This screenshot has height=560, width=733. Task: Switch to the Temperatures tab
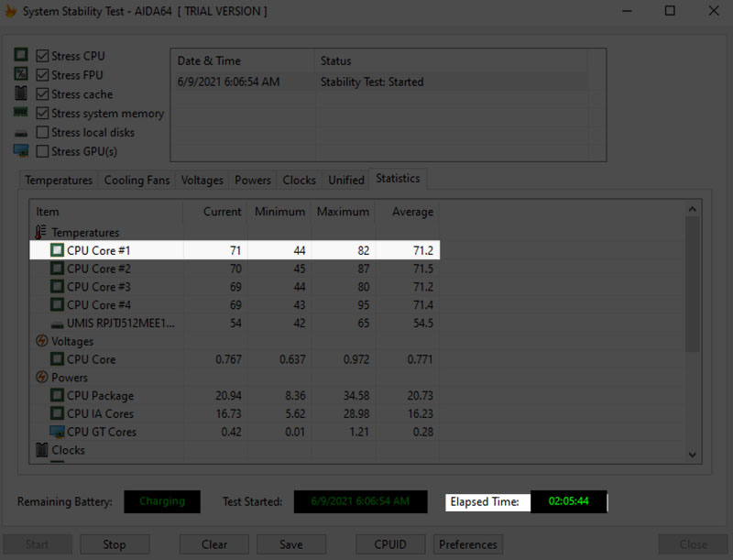(x=59, y=180)
